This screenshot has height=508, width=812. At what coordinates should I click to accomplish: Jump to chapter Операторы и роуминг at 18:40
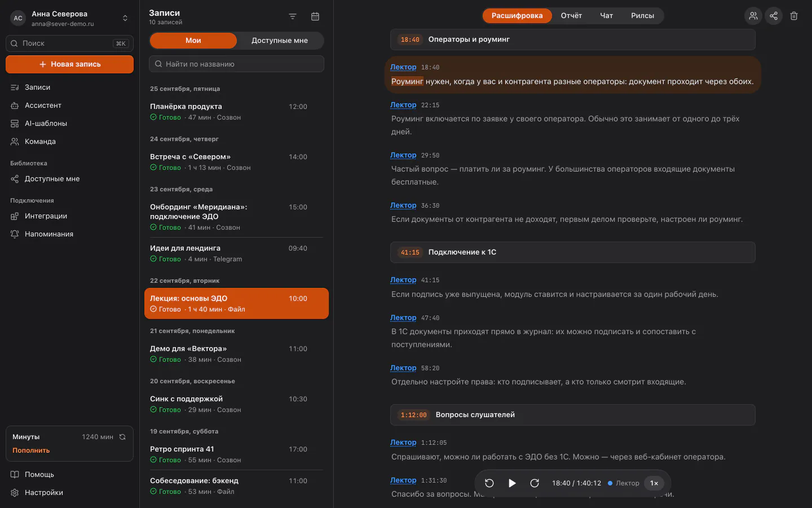(573, 40)
